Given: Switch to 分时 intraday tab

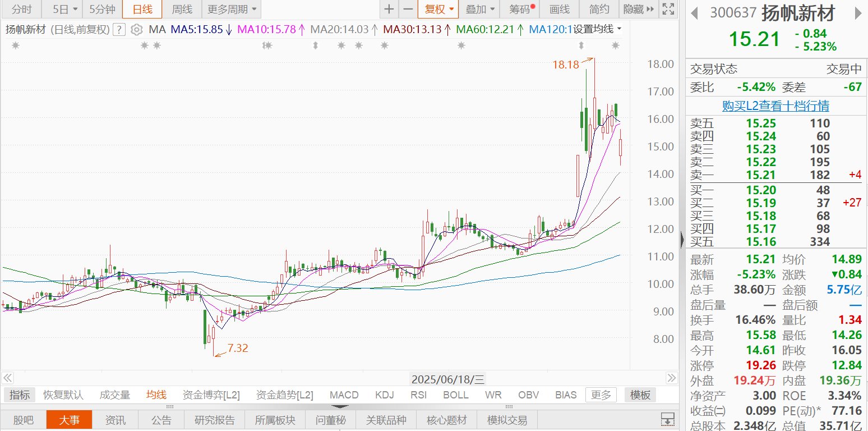Looking at the screenshot, I should (21, 9).
